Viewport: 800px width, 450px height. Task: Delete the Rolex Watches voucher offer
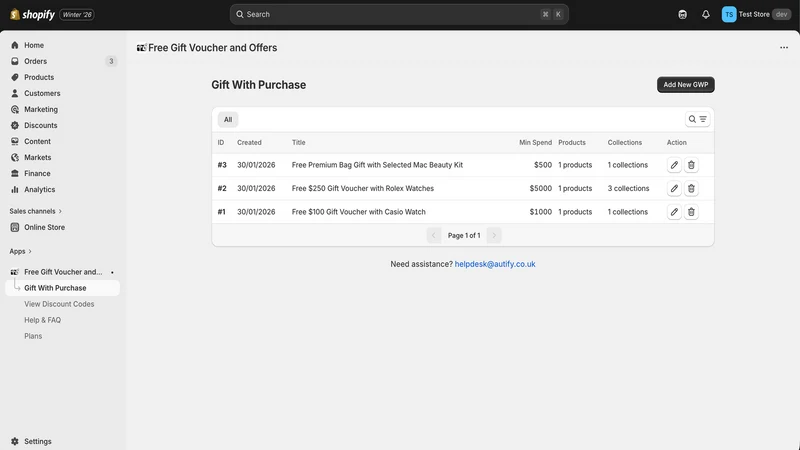(691, 188)
